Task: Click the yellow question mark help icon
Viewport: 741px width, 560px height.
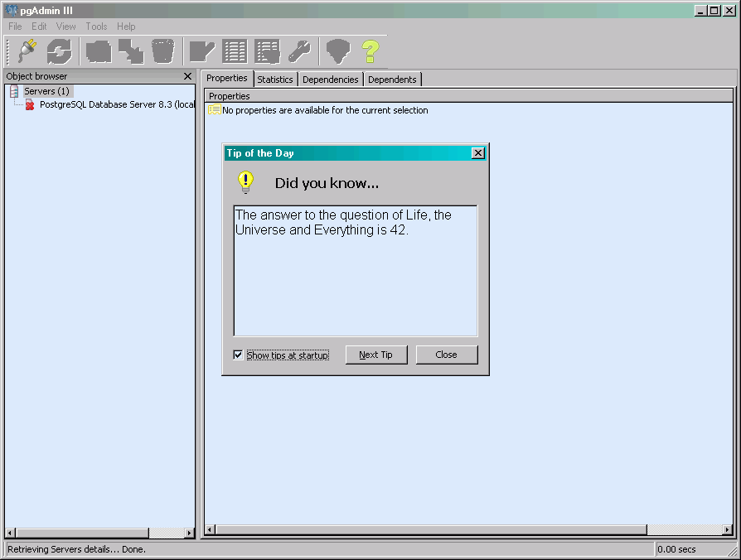Action: [370, 51]
